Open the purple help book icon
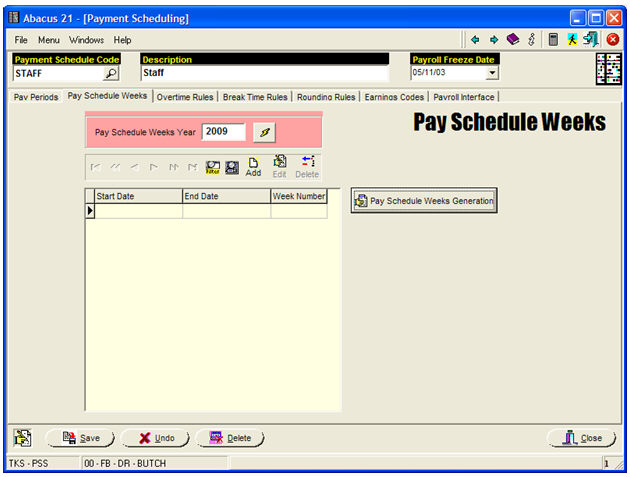Image resolution: width=630 pixels, height=477 pixels. pos(513,40)
